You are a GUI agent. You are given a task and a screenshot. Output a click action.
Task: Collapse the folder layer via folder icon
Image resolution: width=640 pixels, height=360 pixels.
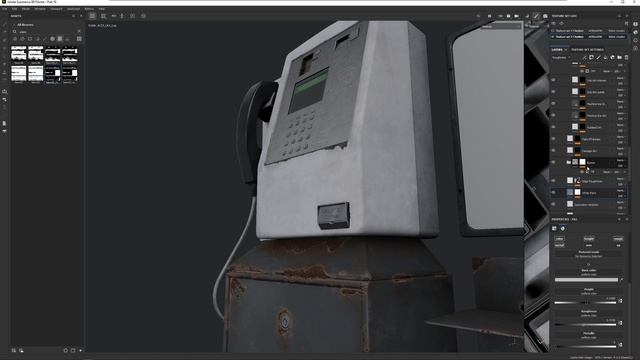tap(568, 162)
